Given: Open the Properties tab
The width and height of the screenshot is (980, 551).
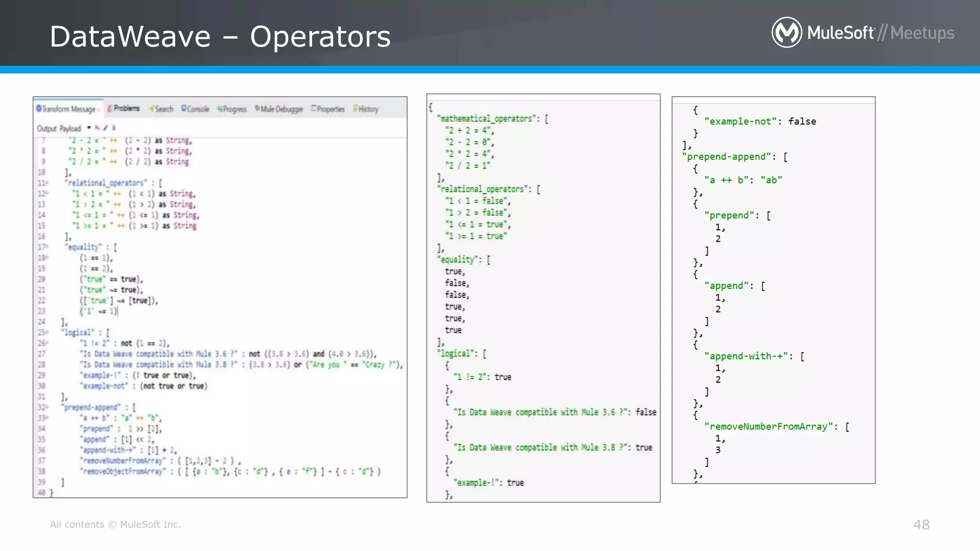Looking at the screenshot, I should tap(330, 109).
